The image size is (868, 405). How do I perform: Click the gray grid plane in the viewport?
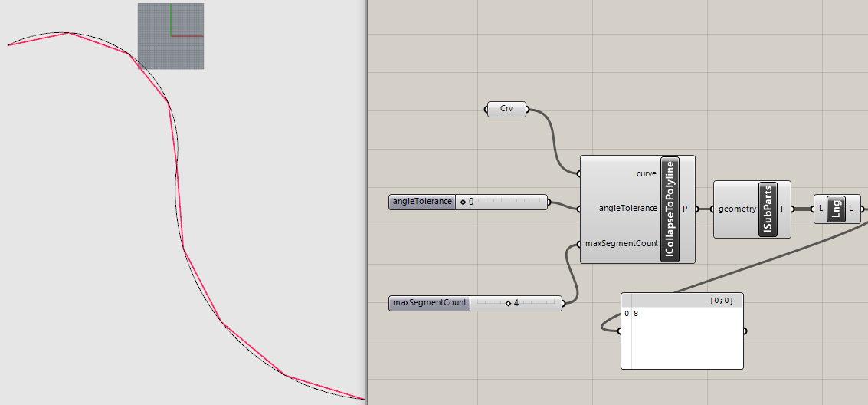pos(171,36)
